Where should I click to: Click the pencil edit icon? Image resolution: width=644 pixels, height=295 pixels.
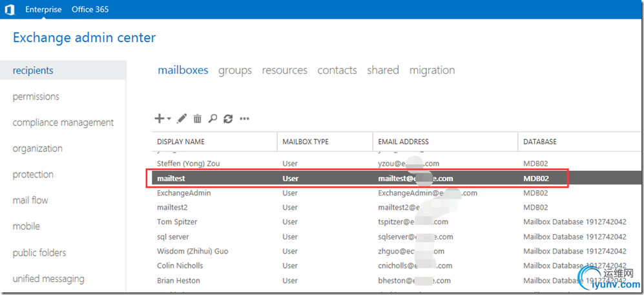pyautogui.click(x=182, y=119)
